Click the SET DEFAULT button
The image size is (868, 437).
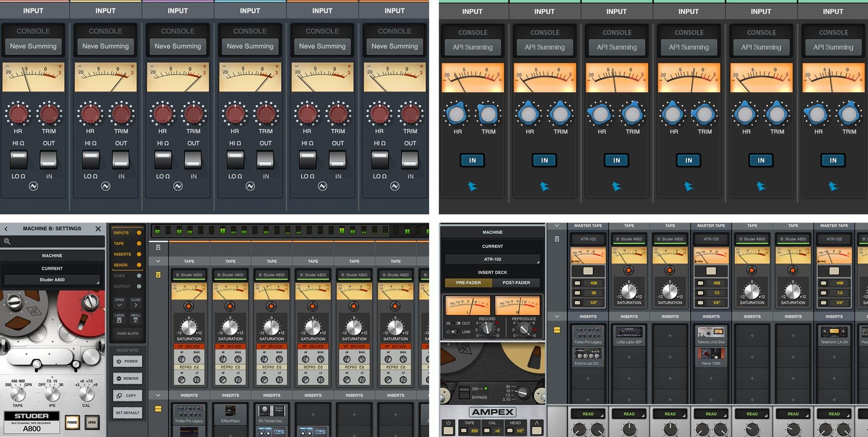point(127,413)
